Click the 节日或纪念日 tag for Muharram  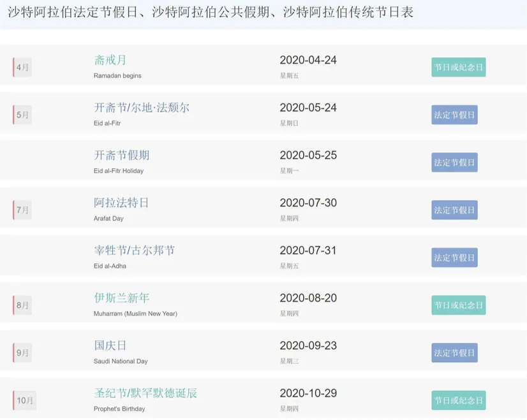tap(459, 305)
